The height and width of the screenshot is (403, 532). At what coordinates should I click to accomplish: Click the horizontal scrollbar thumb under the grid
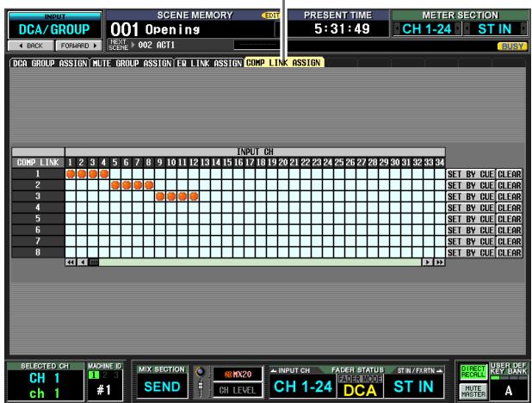tap(94, 262)
